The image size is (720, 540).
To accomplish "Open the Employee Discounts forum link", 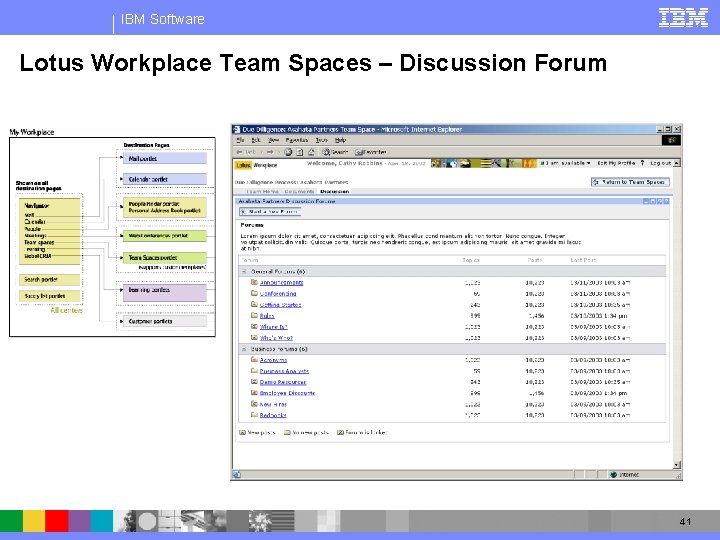I will point(287,393).
